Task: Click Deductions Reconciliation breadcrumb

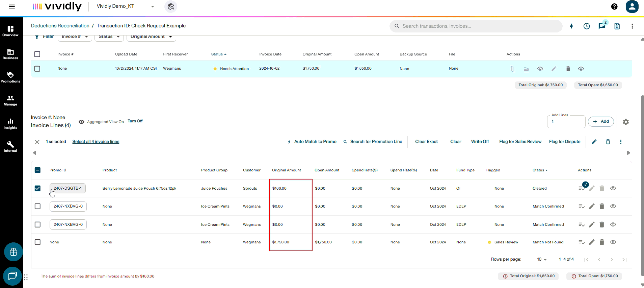Action: [x=60, y=26]
